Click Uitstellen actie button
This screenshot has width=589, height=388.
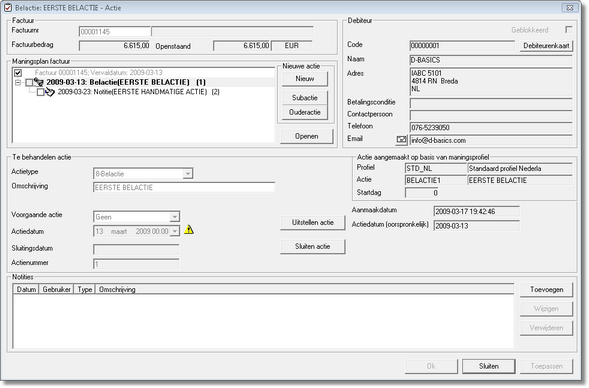(x=313, y=222)
